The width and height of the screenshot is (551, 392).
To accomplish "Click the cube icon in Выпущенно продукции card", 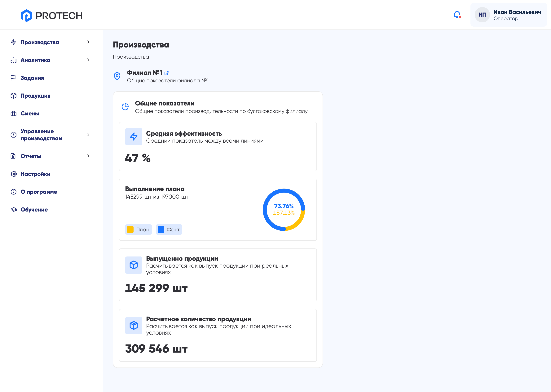I will pyautogui.click(x=134, y=265).
